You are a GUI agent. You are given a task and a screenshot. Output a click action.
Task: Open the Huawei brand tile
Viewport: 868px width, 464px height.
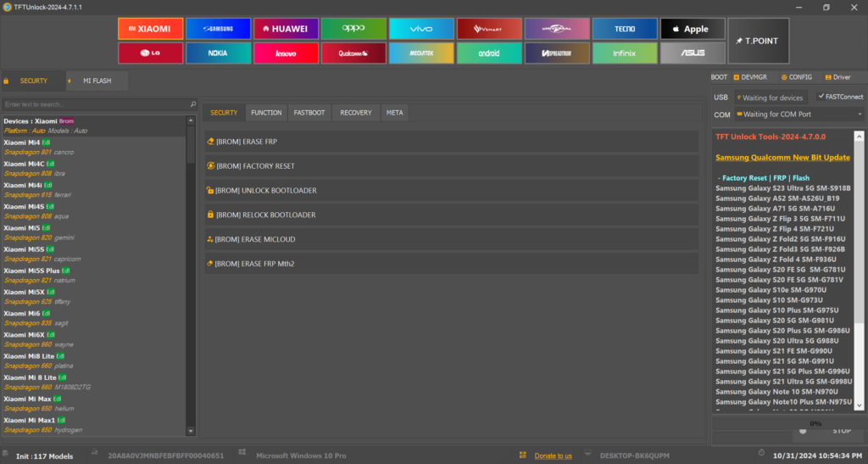pos(287,29)
